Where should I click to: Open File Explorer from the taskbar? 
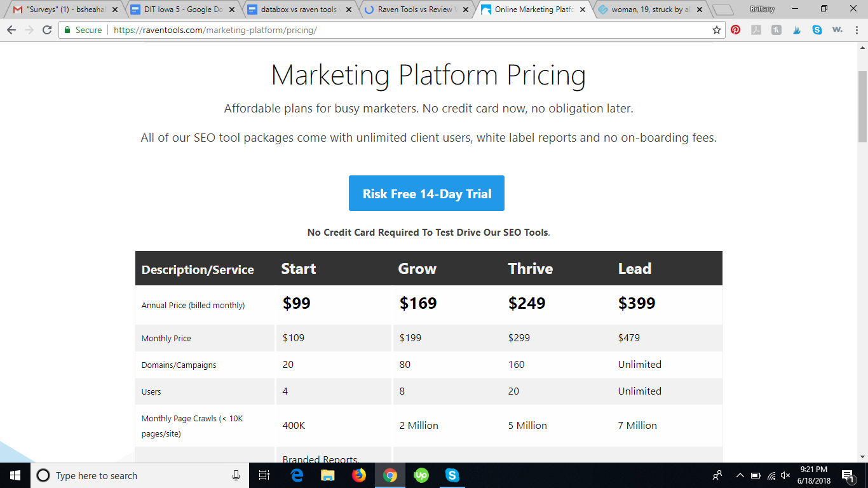point(328,475)
